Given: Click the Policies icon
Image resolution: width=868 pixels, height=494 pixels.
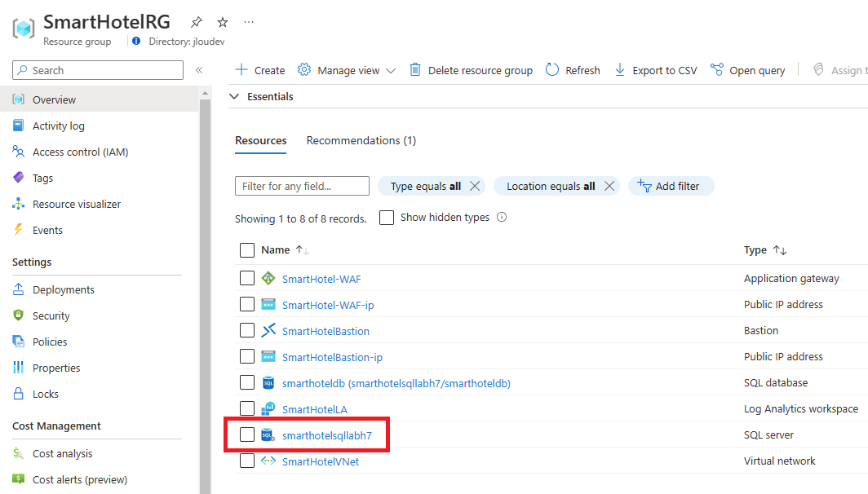Looking at the screenshot, I should (x=18, y=342).
